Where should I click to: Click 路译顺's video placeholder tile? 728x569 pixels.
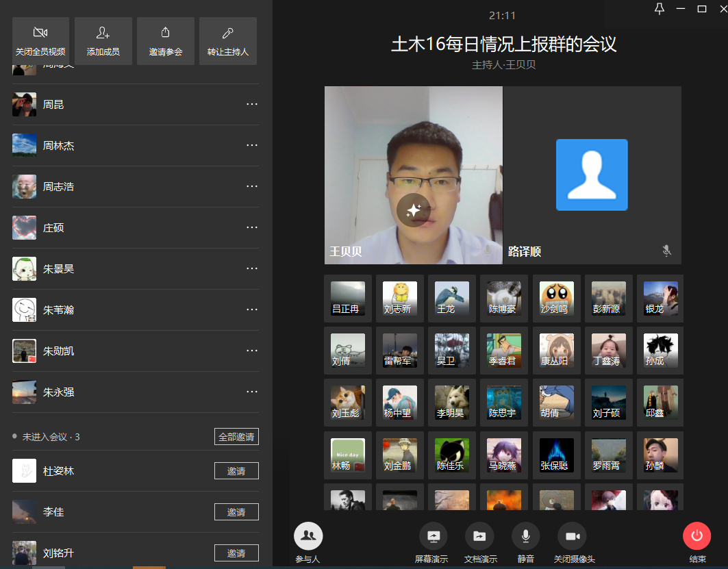point(592,175)
